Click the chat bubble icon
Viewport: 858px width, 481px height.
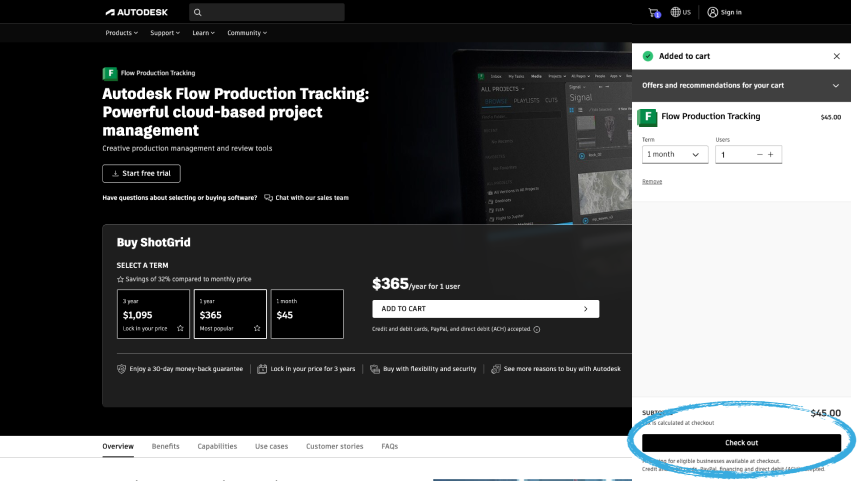(x=268, y=198)
